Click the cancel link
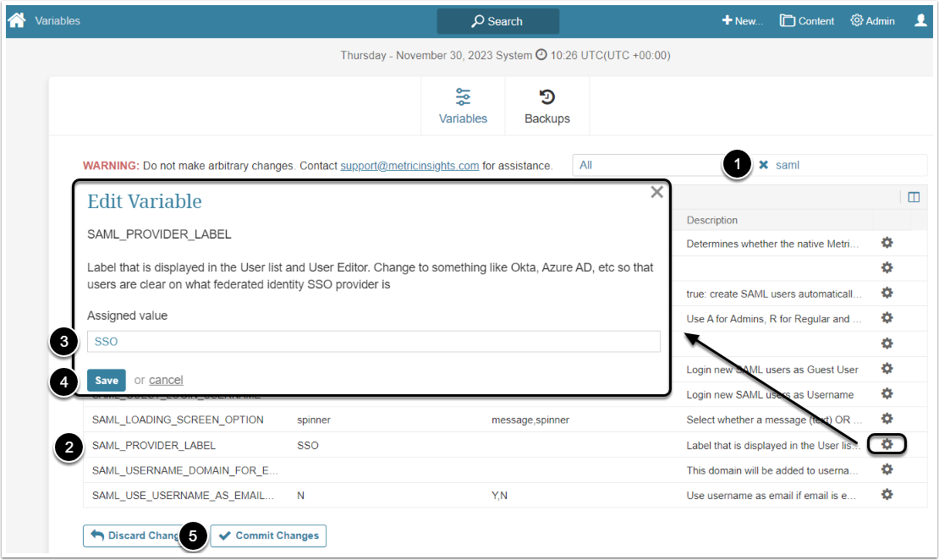 pyautogui.click(x=166, y=380)
